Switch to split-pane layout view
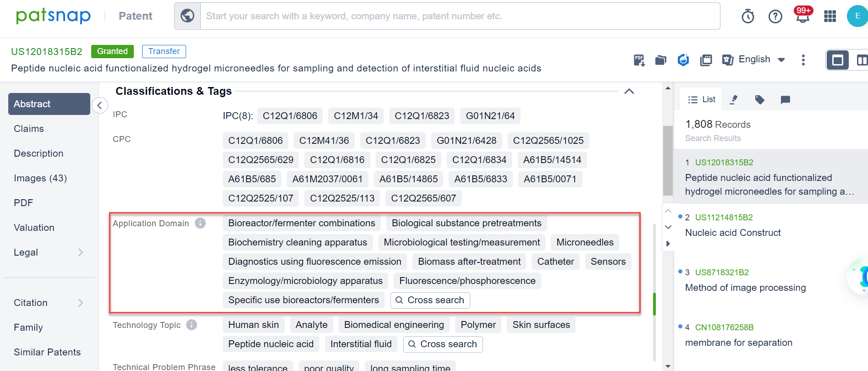This screenshot has width=868, height=371. pyautogui.click(x=861, y=60)
